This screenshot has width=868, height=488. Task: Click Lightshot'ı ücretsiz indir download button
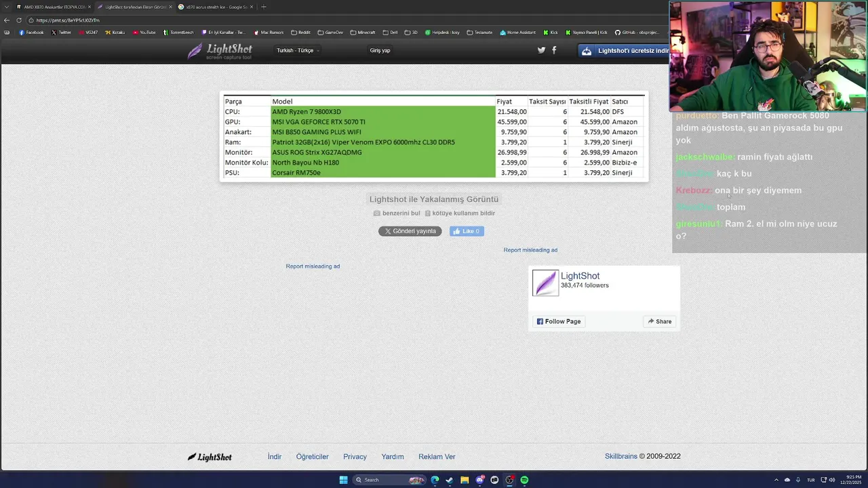[x=624, y=51]
